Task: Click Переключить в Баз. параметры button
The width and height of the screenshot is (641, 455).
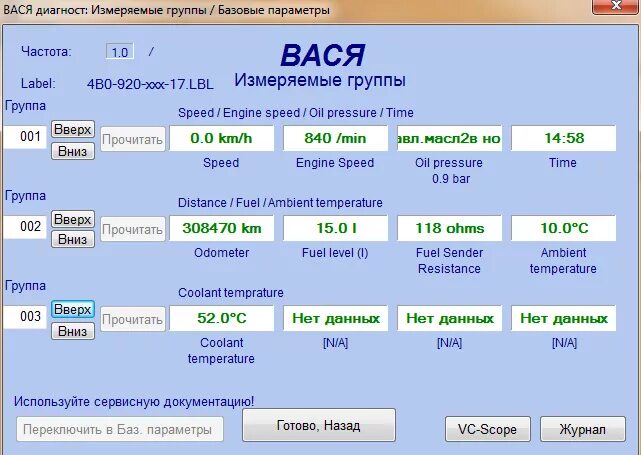Action: (x=120, y=429)
